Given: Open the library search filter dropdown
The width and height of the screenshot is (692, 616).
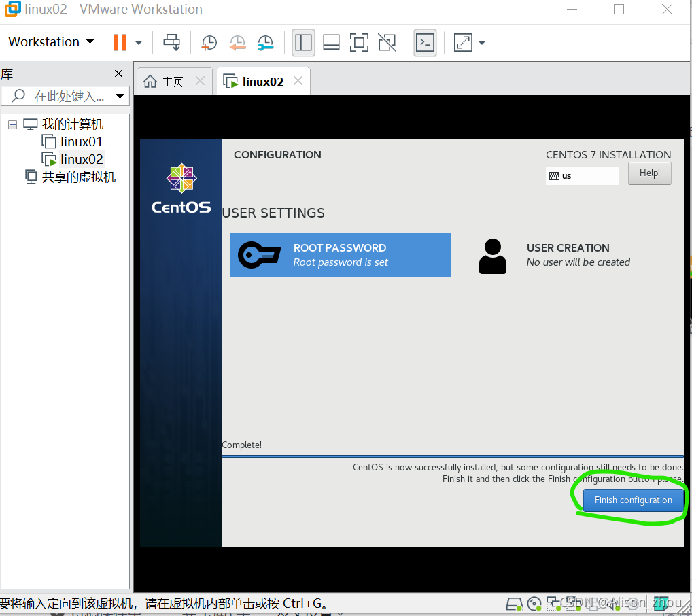Looking at the screenshot, I should (120, 96).
